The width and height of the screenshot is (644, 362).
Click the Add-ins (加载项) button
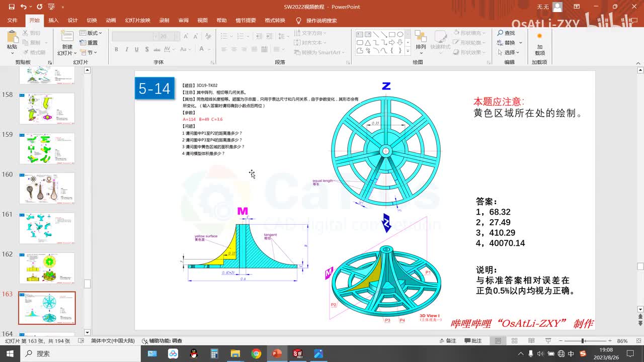(x=539, y=44)
